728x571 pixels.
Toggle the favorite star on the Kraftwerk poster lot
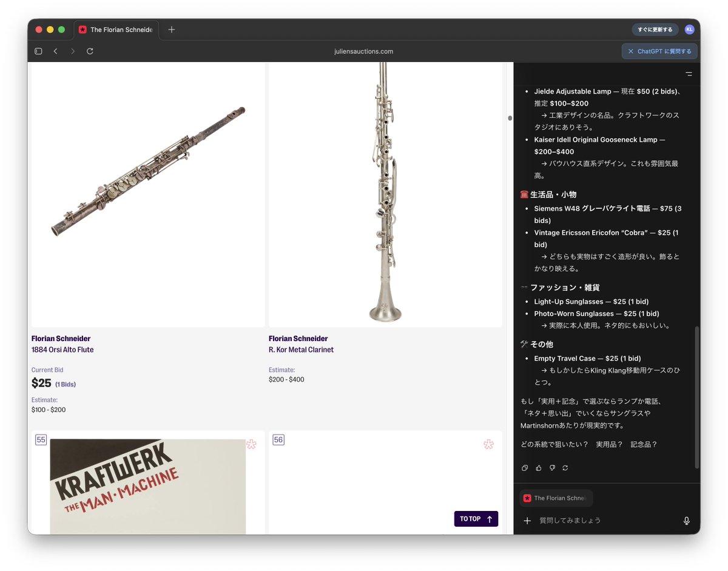(x=252, y=444)
